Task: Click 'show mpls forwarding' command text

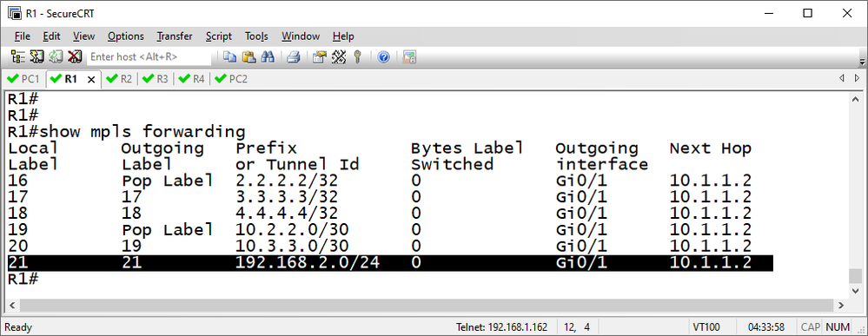Action: [x=142, y=132]
